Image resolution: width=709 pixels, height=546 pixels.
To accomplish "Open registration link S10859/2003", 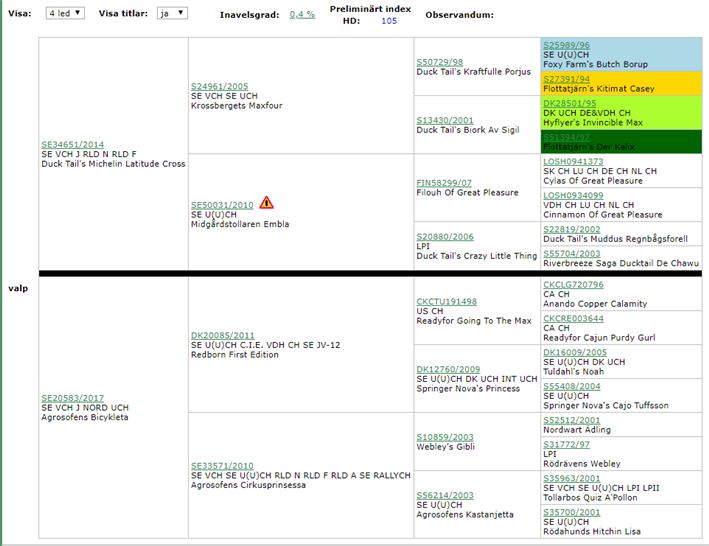I will (445, 437).
